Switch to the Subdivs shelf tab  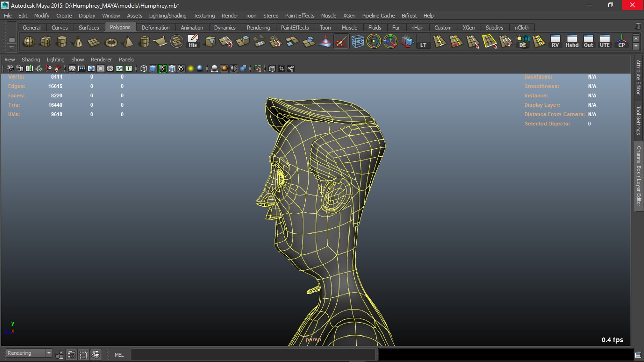tap(494, 28)
